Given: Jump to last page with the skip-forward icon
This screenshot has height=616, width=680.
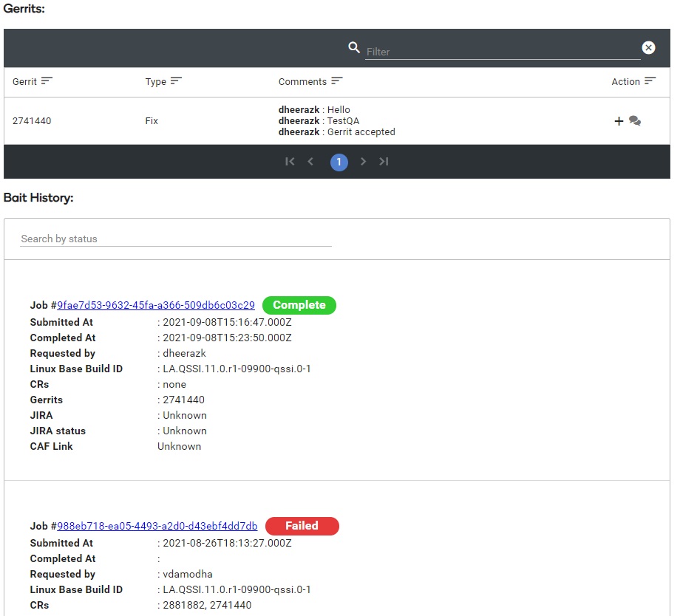Looking at the screenshot, I should [x=384, y=162].
